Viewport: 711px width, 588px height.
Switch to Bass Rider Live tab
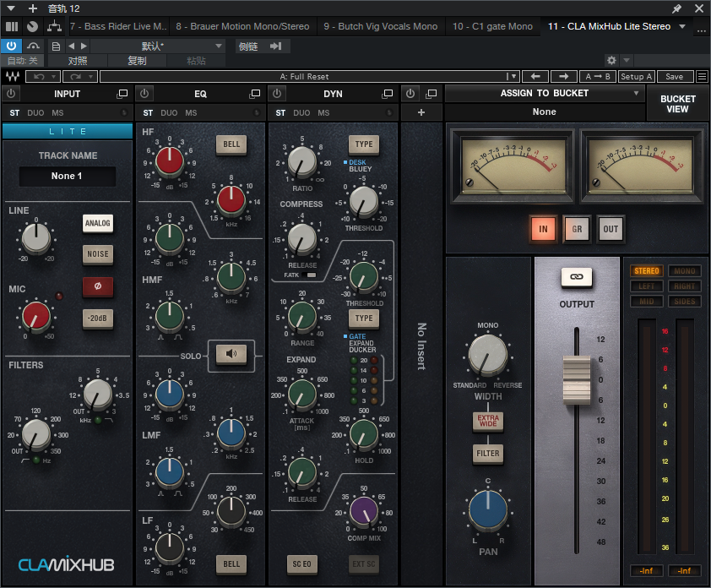(118, 26)
